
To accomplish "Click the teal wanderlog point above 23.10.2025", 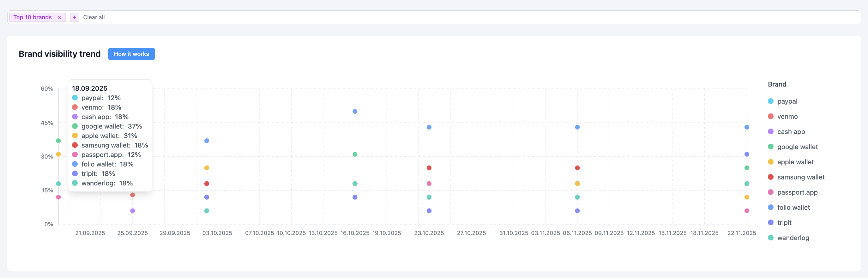I will click(429, 197).
